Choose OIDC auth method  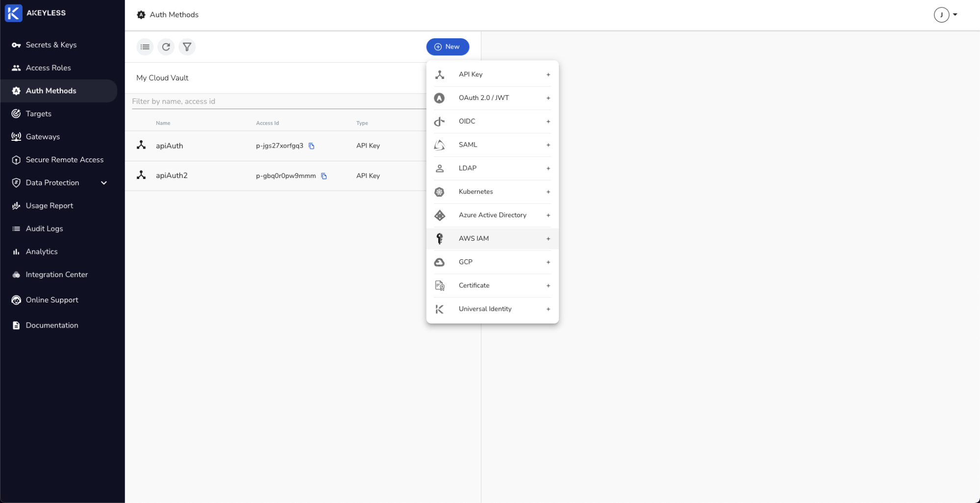492,122
